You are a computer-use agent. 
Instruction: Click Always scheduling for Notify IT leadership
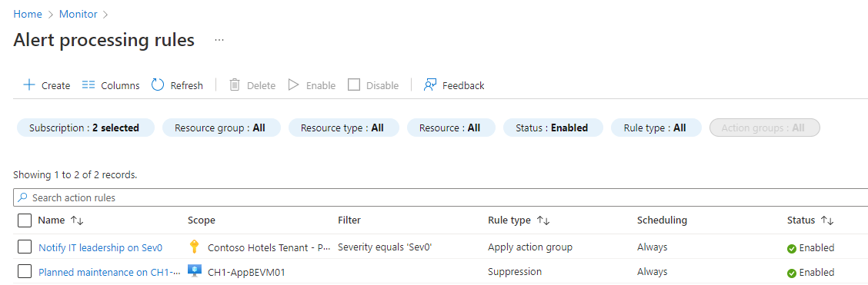tap(652, 247)
